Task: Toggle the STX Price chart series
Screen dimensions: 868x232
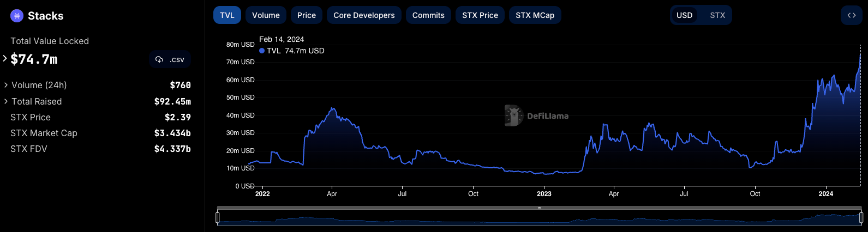Action: pyautogui.click(x=480, y=15)
